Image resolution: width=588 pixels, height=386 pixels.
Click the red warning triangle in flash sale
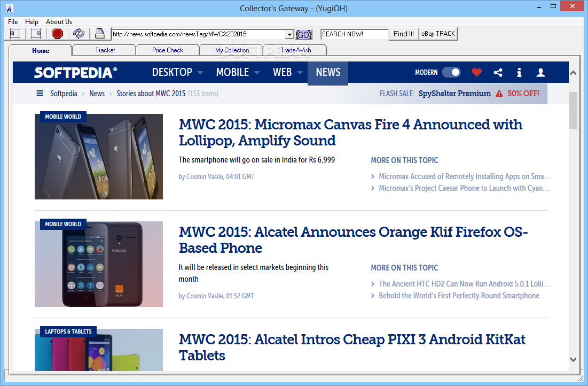pyautogui.click(x=499, y=94)
